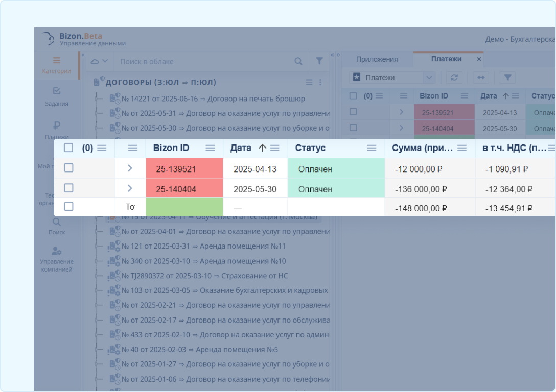Screen dimensions: 556x392
Task: Tick the checkbox for payment 25-140404
Action: (x=68, y=188)
